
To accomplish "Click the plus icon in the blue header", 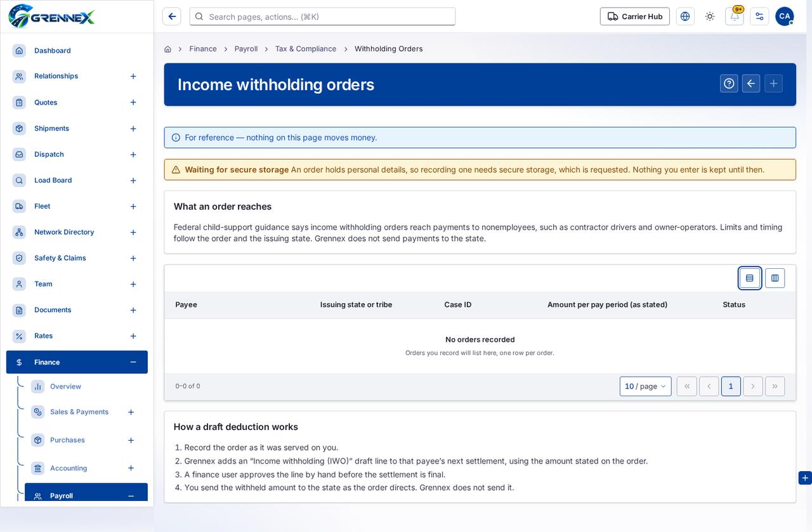I will tap(773, 84).
